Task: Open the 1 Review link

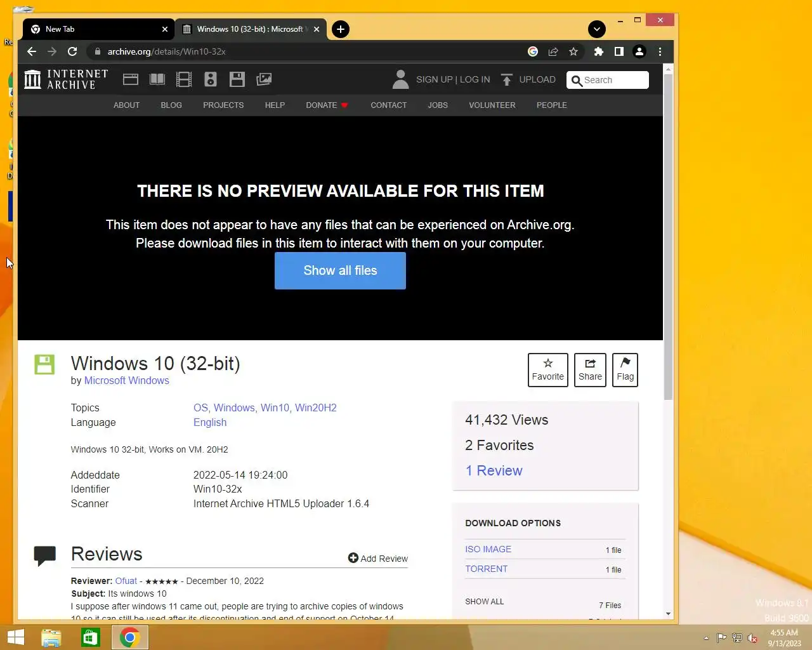Action: click(494, 470)
